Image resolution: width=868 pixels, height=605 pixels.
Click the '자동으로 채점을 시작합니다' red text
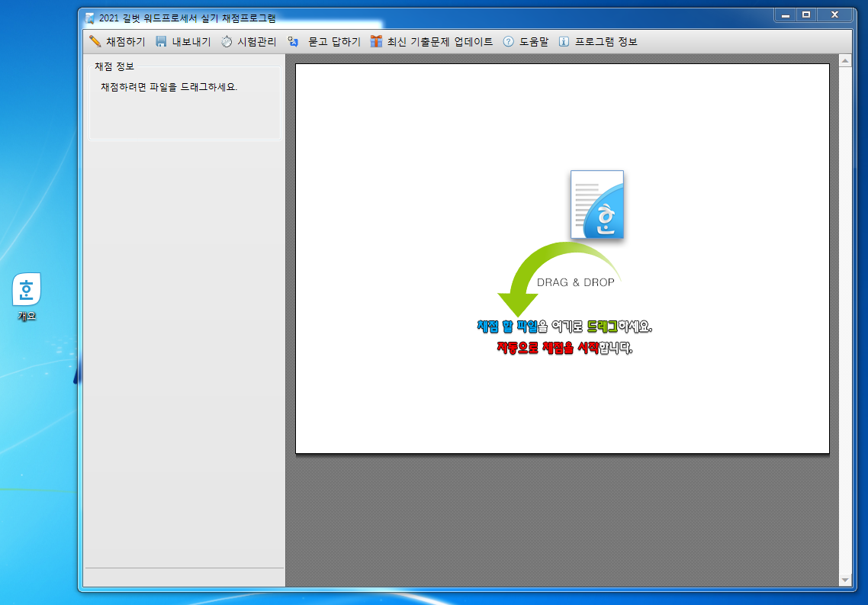point(564,349)
